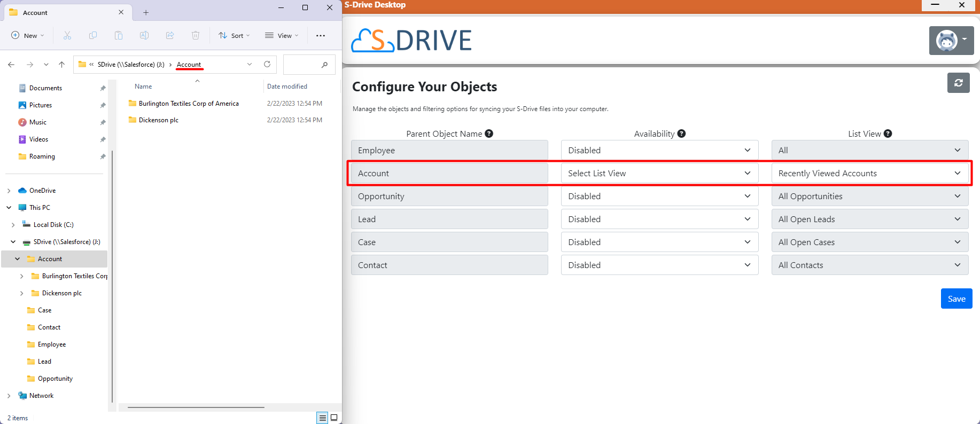Click the Delete trash icon in Explorer toolbar
980x424 pixels.
tap(196, 36)
